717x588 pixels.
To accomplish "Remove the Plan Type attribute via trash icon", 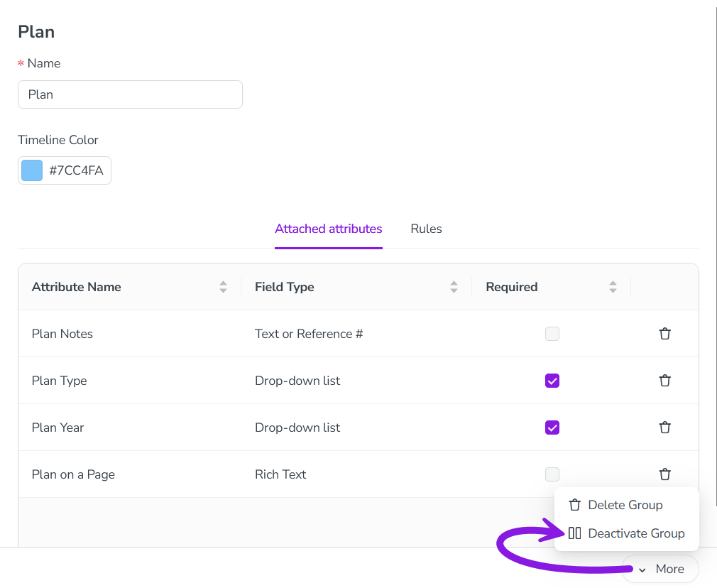I will click(665, 380).
